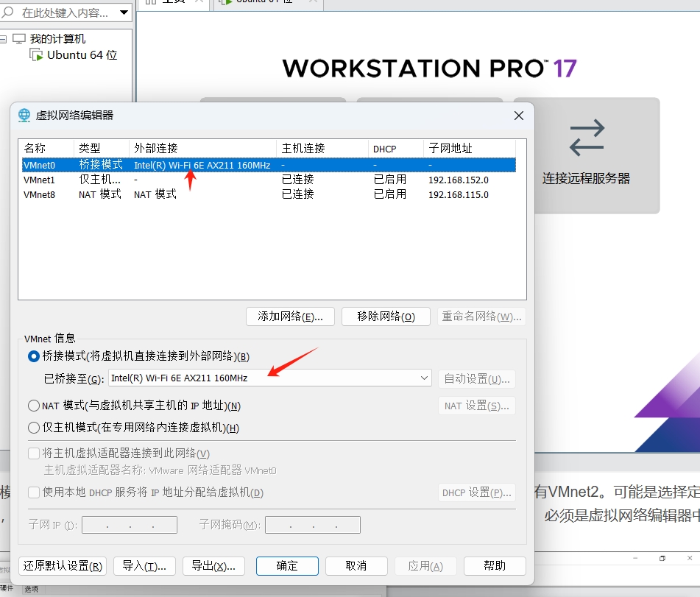This screenshot has height=597, width=700.
Task: Open DHCP 设置(P)... button
Action: pos(477,492)
